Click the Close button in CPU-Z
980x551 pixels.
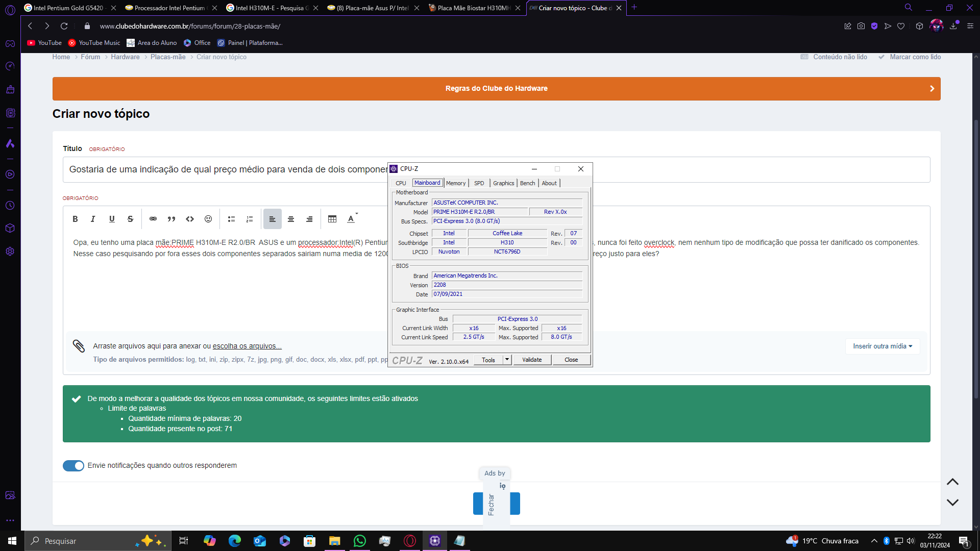click(571, 360)
